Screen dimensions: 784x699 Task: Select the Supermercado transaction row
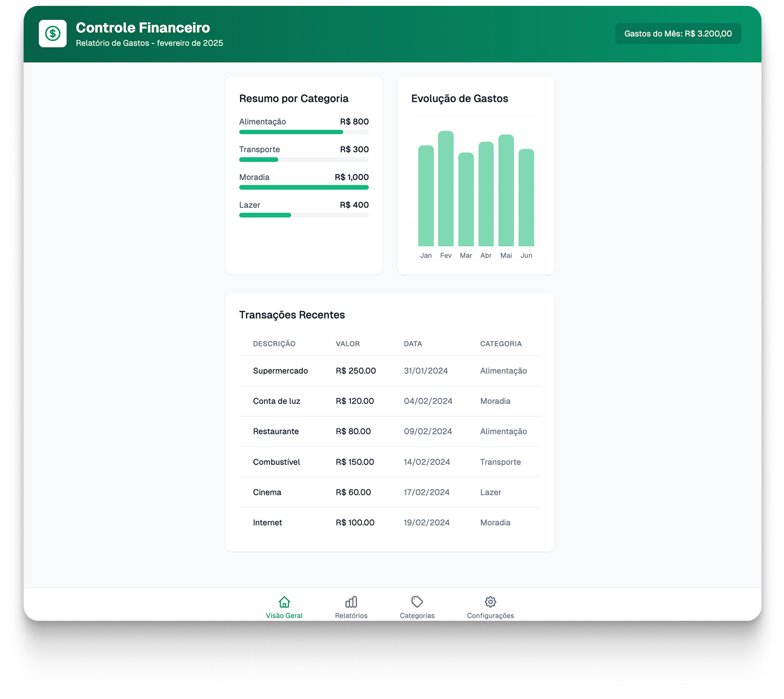click(x=390, y=371)
